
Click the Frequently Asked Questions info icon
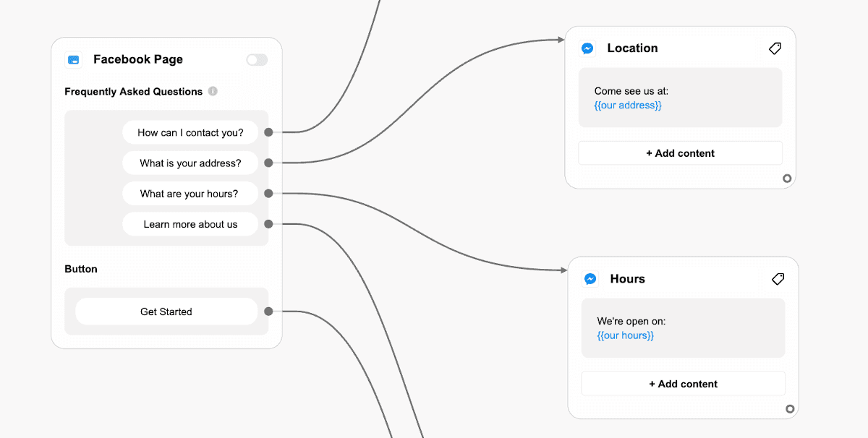point(213,92)
